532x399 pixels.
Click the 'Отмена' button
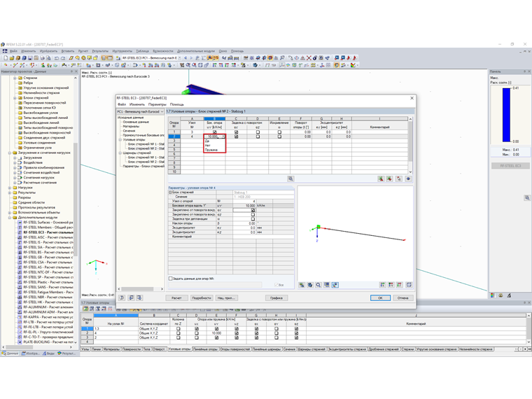[x=403, y=298]
